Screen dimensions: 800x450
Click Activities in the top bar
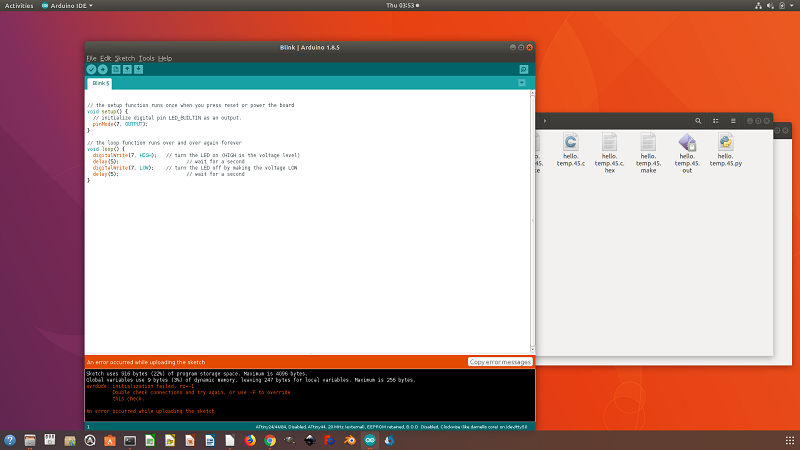pos(19,6)
